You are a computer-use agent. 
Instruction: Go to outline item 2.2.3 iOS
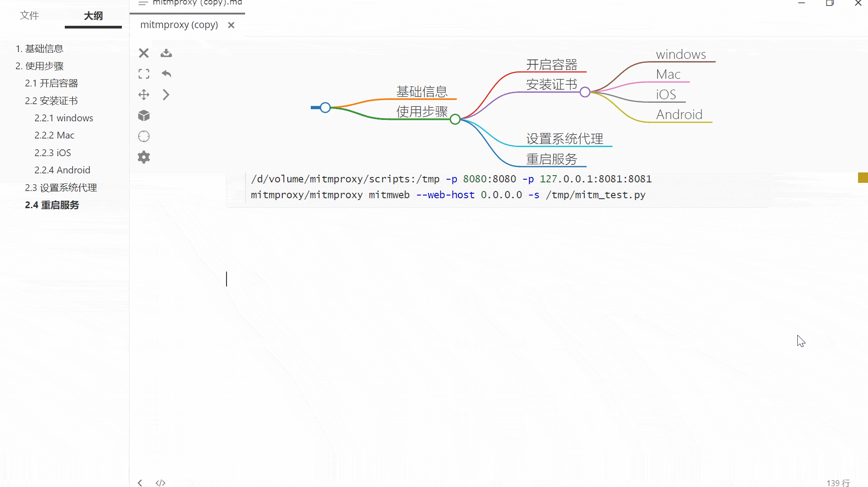tap(53, 153)
